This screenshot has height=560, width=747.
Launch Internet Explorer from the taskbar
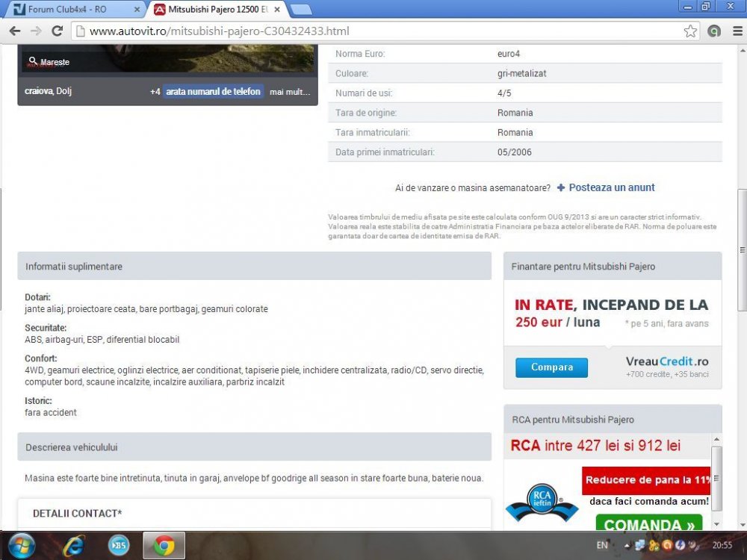[74, 546]
